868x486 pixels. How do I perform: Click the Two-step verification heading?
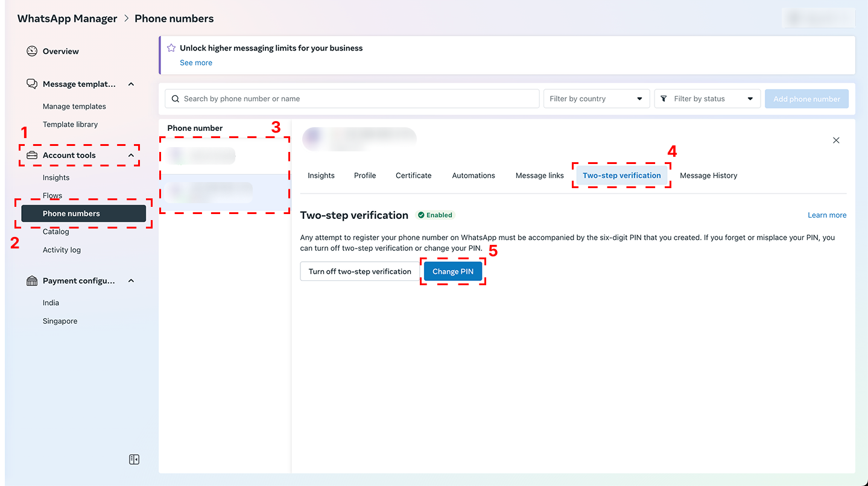[355, 215]
